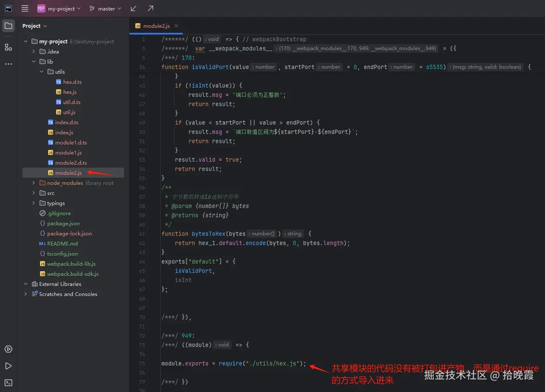
Task: Expand the node_modules folder
Action: pos(34,183)
